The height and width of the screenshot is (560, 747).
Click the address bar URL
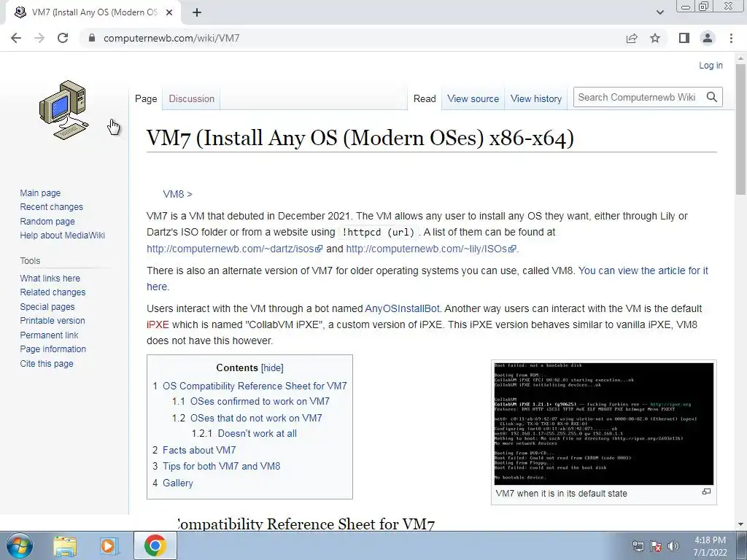click(171, 38)
